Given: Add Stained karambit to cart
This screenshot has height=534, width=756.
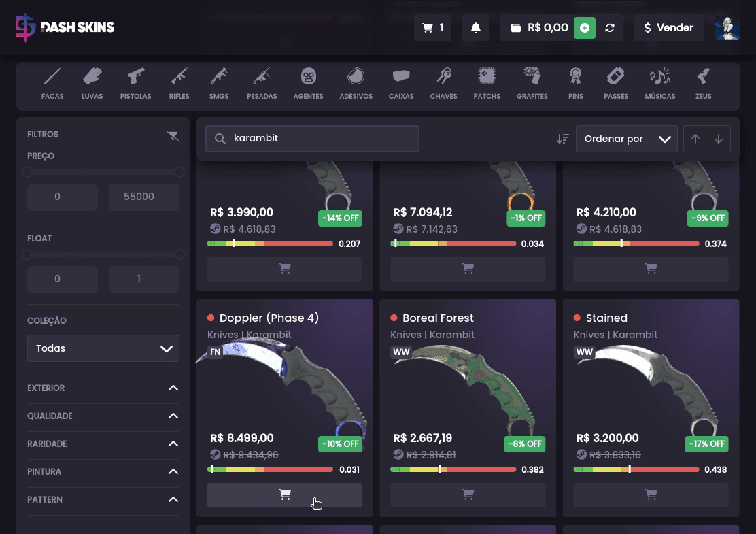Looking at the screenshot, I should pyautogui.click(x=651, y=495).
